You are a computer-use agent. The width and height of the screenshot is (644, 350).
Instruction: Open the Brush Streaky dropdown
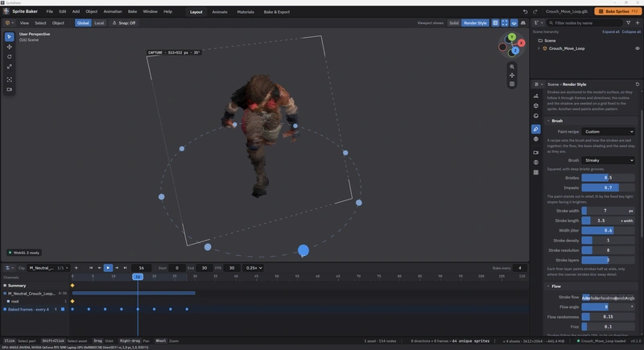[609, 160]
